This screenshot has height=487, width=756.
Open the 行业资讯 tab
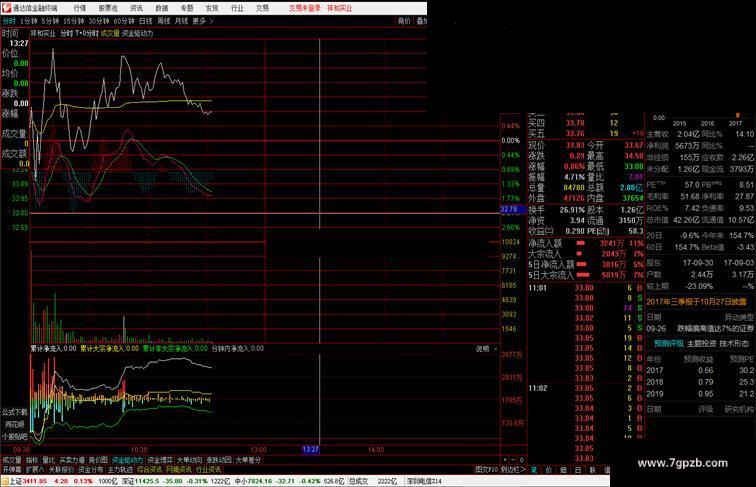[208, 469]
